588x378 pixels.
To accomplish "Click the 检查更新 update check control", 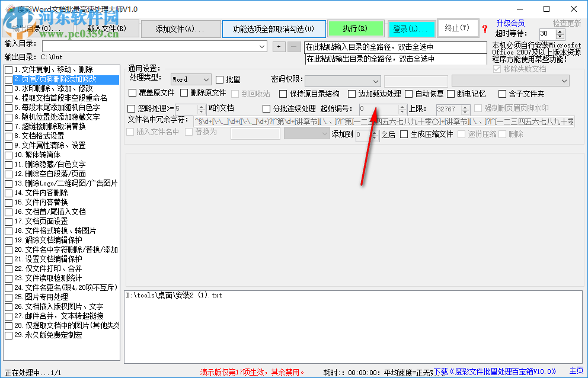I will tap(567, 23).
